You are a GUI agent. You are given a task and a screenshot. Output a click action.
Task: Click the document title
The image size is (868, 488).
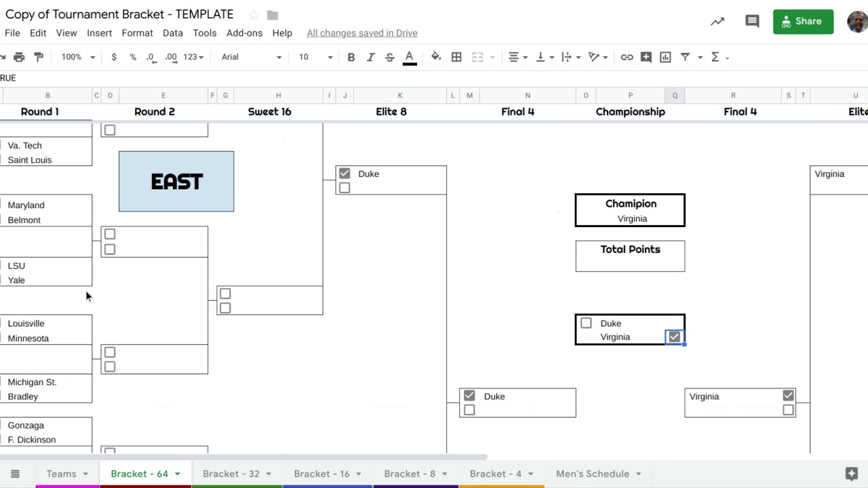119,14
